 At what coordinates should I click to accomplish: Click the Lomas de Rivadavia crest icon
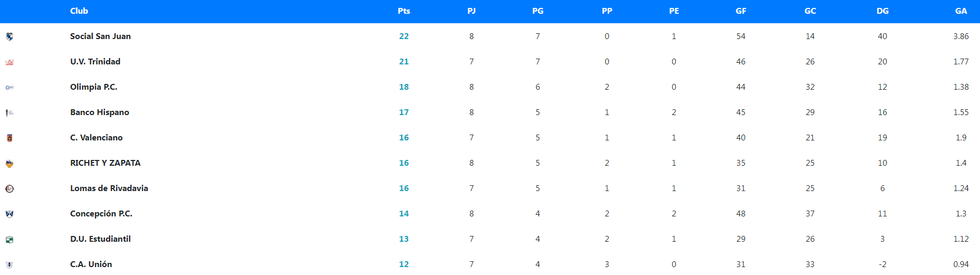[9, 188]
